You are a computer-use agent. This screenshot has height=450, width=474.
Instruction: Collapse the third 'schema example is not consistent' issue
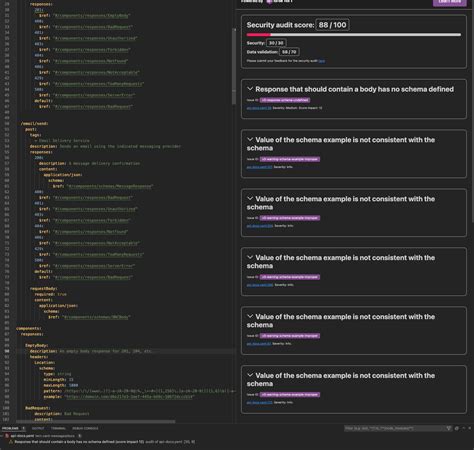[x=250, y=257]
